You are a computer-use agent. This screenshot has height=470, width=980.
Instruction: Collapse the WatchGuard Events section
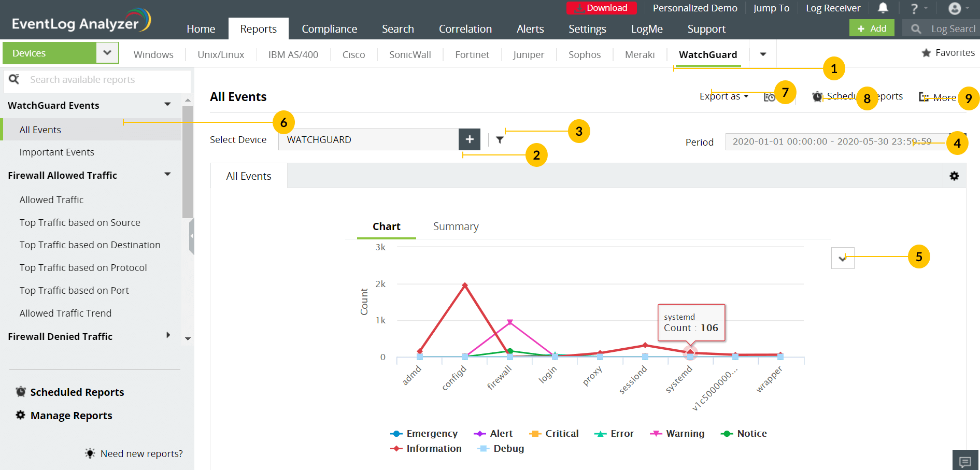(167, 105)
